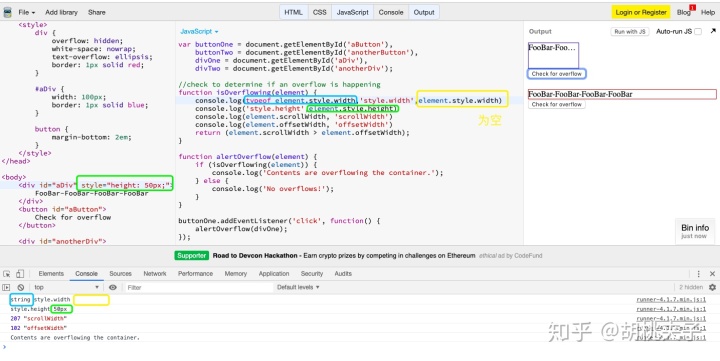The width and height of the screenshot is (720, 361).
Task: Toggle the Output panel tab
Action: [x=424, y=12]
